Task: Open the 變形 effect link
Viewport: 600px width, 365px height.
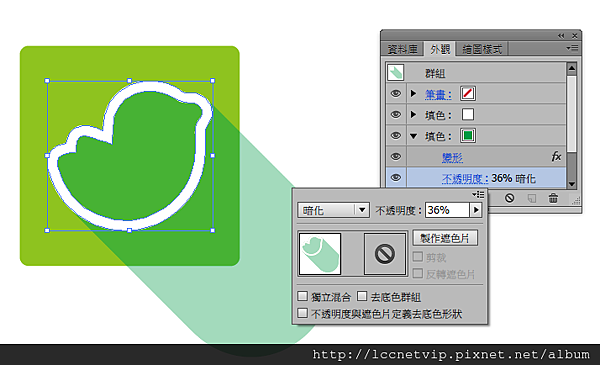Action: (452, 157)
